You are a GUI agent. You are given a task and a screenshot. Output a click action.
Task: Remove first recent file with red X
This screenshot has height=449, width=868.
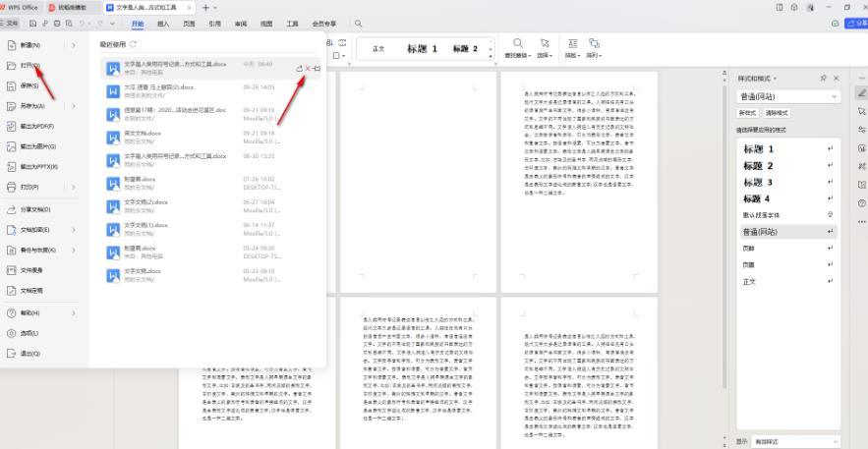pos(308,68)
